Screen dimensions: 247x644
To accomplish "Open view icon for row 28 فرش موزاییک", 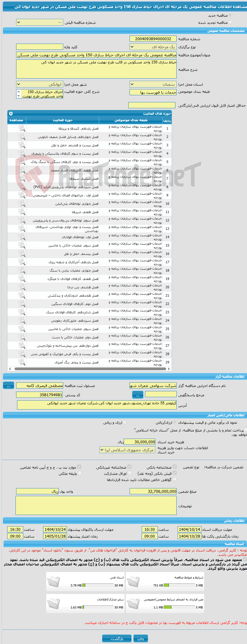I will click(x=22, y=354).
